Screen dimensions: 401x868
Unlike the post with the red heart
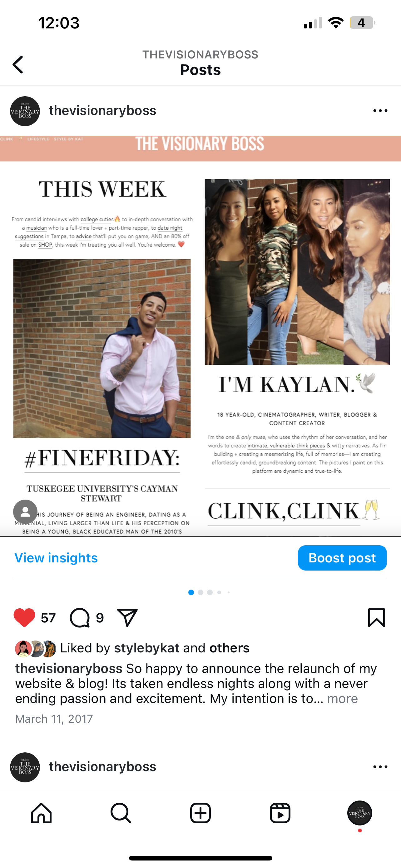(24, 618)
